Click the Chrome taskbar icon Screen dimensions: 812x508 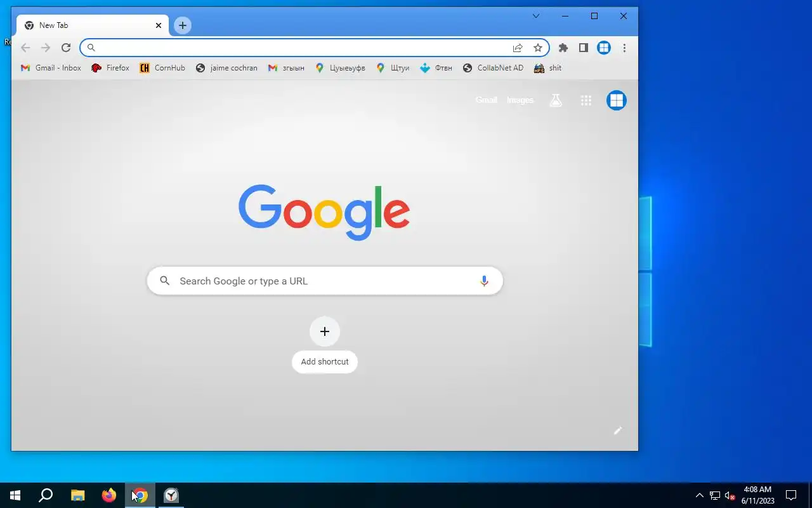[140, 495]
